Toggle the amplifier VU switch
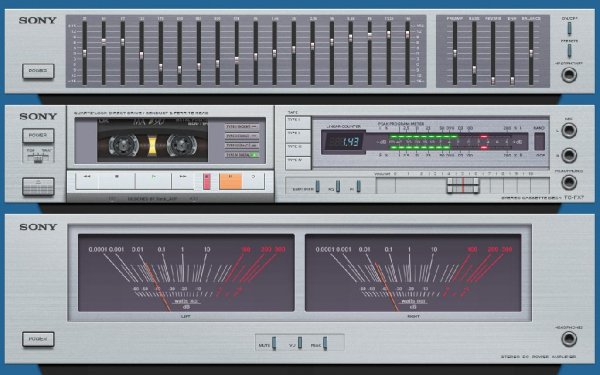This screenshot has height=375, width=600. point(300,343)
